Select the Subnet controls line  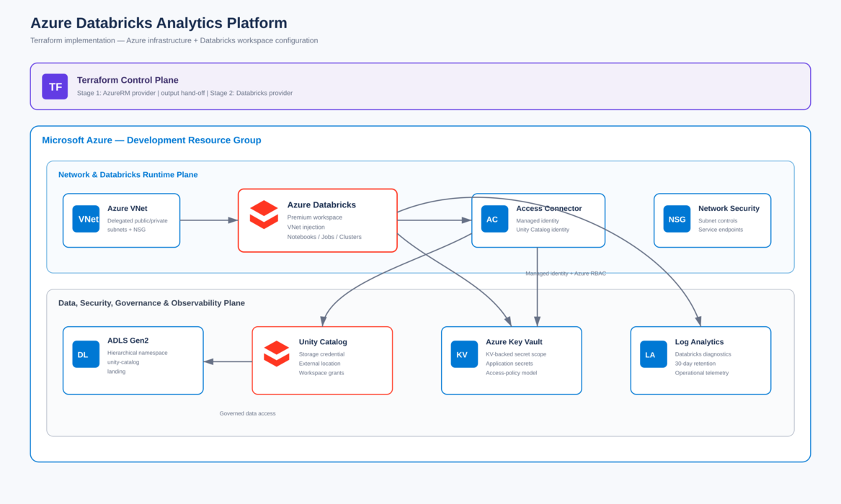pyautogui.click(x=718, y=220)
